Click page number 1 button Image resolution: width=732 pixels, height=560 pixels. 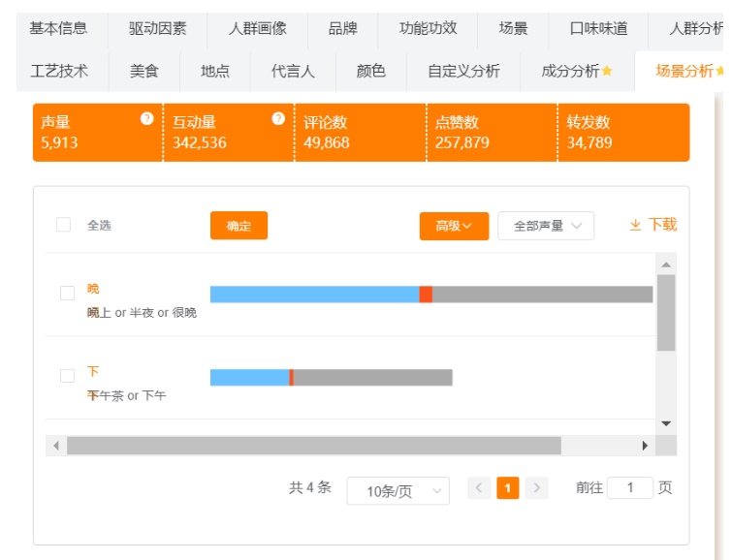click(x=508, y=488)
